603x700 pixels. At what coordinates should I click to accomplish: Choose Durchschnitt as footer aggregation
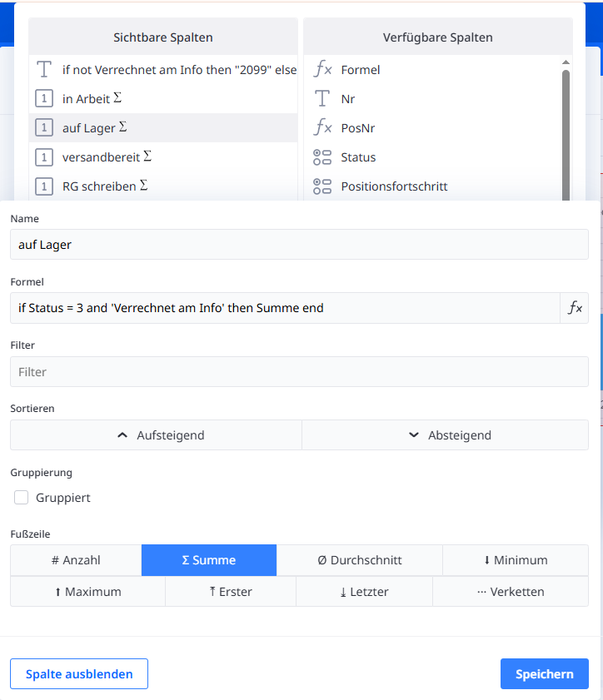360,560
